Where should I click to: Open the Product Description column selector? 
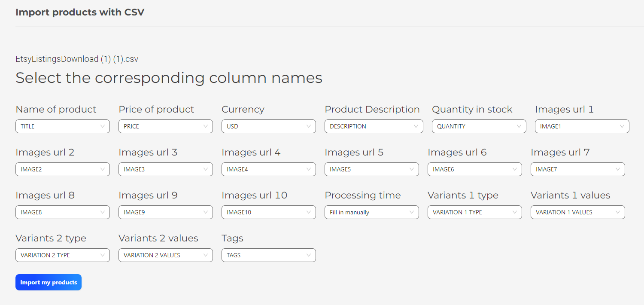pyautogui.click(x=374, y=126)
